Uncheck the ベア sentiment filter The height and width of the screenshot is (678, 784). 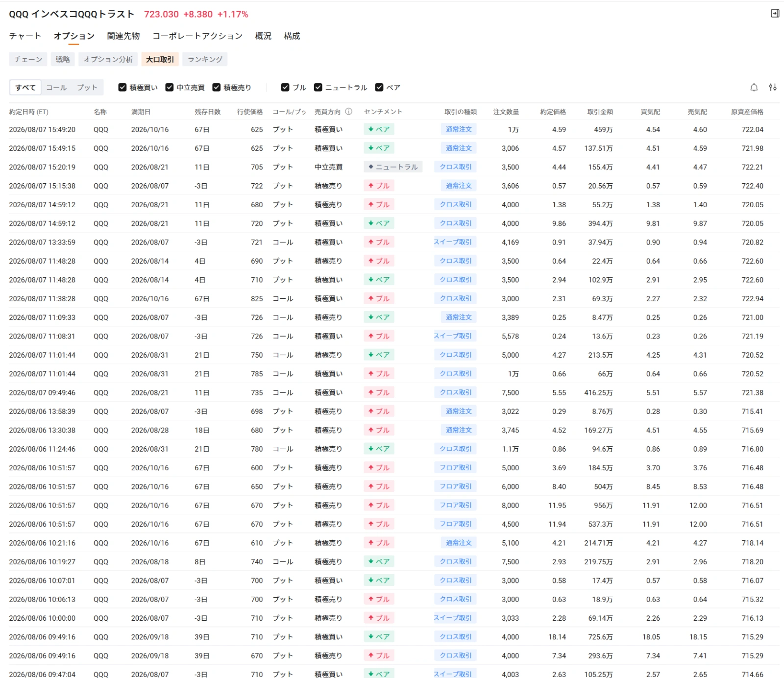(379, 87)
